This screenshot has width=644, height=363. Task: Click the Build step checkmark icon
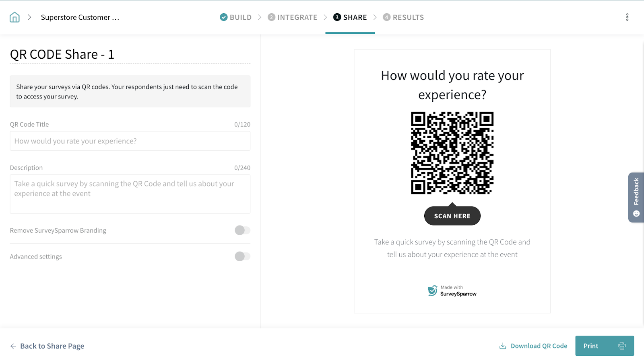point(224,17)
